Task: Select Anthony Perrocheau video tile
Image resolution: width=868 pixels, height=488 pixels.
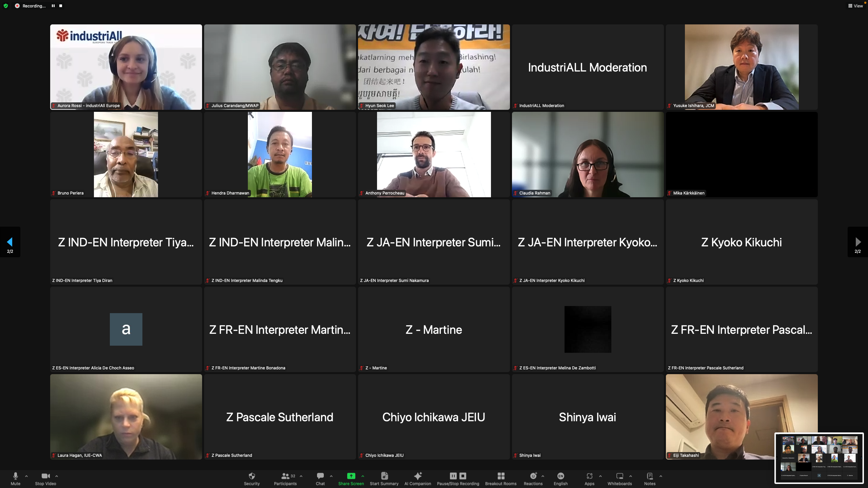Action: 434,155
